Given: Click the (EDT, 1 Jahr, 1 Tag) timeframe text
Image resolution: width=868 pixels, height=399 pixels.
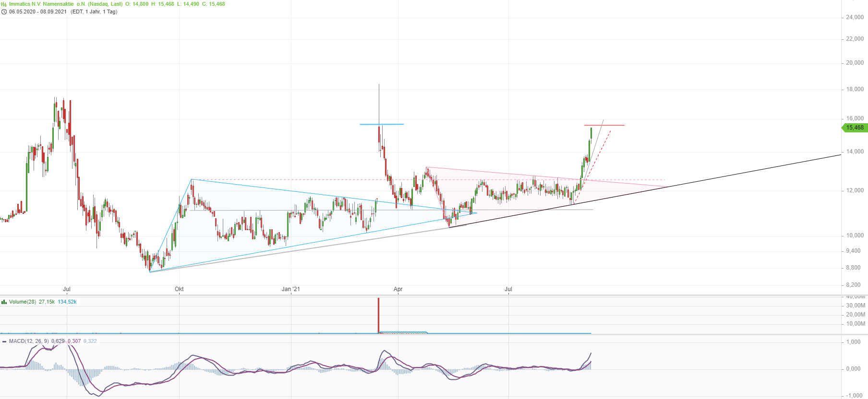Looking at the screenshot, I should coord(94,12).
